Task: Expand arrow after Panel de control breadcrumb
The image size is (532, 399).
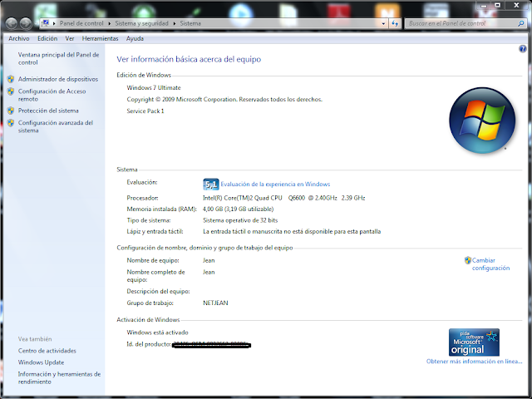Action: [110, 23]
